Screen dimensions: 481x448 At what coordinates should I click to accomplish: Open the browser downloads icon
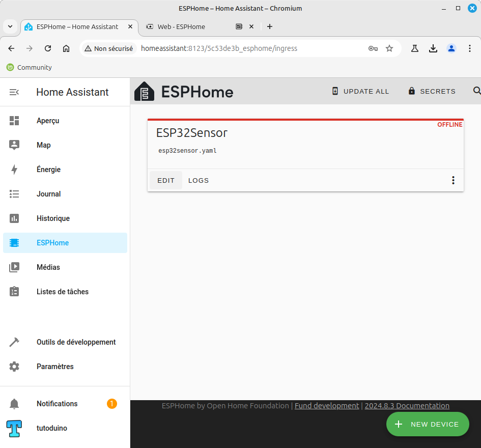pos(433,48)
